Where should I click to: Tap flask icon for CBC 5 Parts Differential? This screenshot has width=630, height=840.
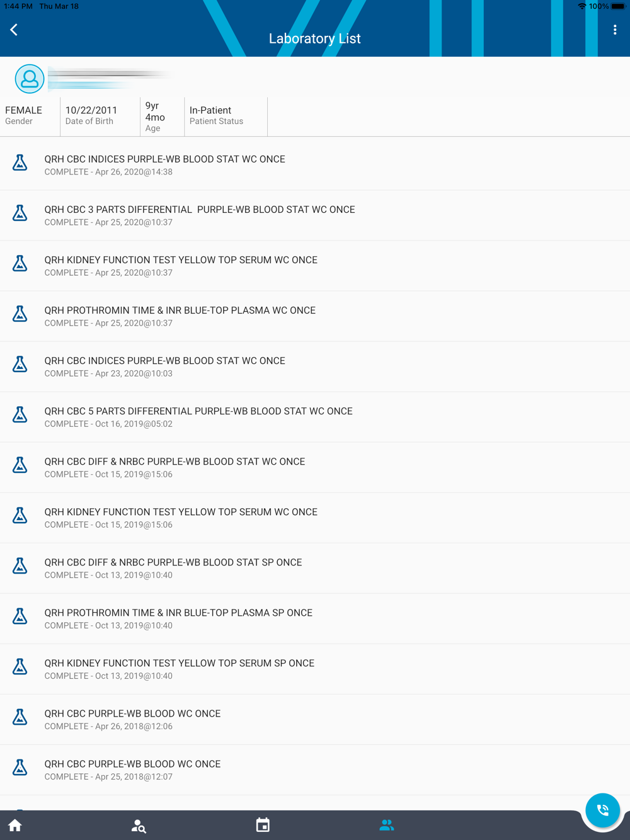click(20, 415)
